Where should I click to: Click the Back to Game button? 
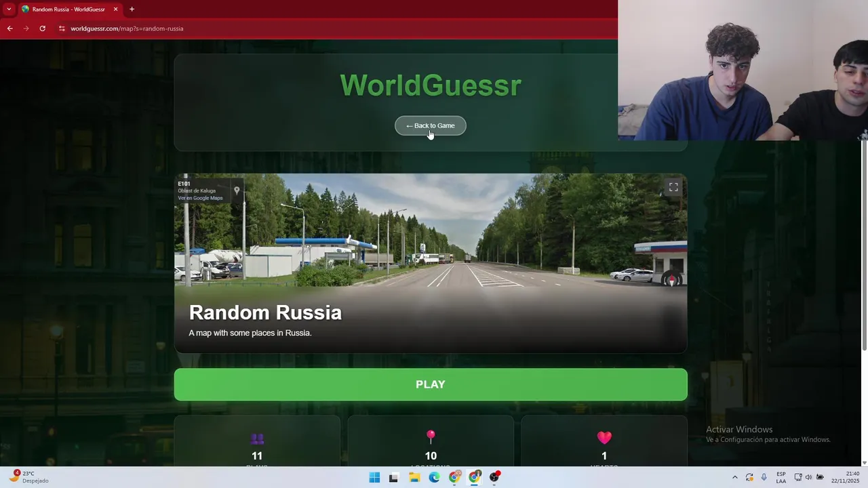[431, 125]
